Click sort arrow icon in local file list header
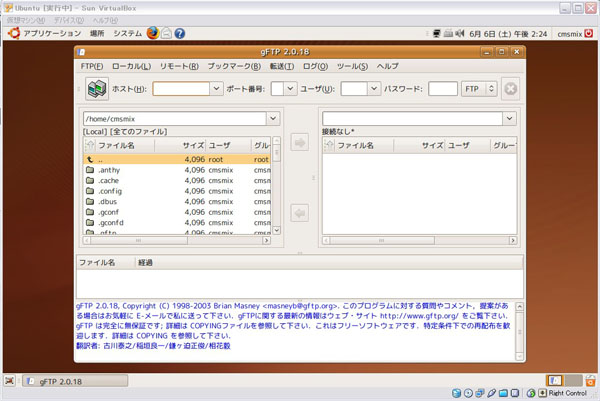This screenshot has height=401, width=600. (90, 145)
